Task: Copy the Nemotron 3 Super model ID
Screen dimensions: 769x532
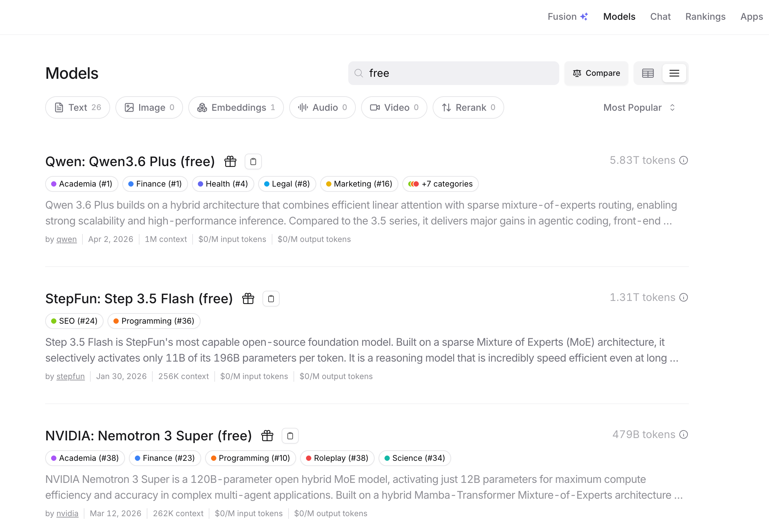Action: click(290, 436)
